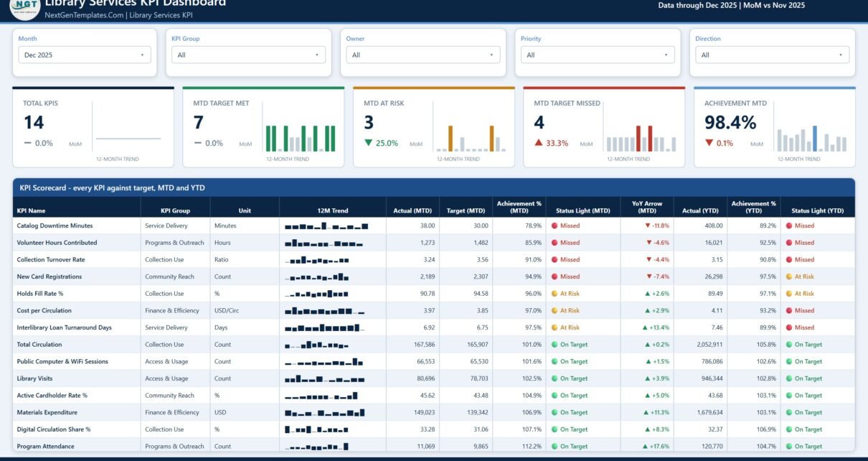Viewport: 868px width, 461px height.
Task: Click green MTD status light for Total Circulation
Action: pos(555,345)
